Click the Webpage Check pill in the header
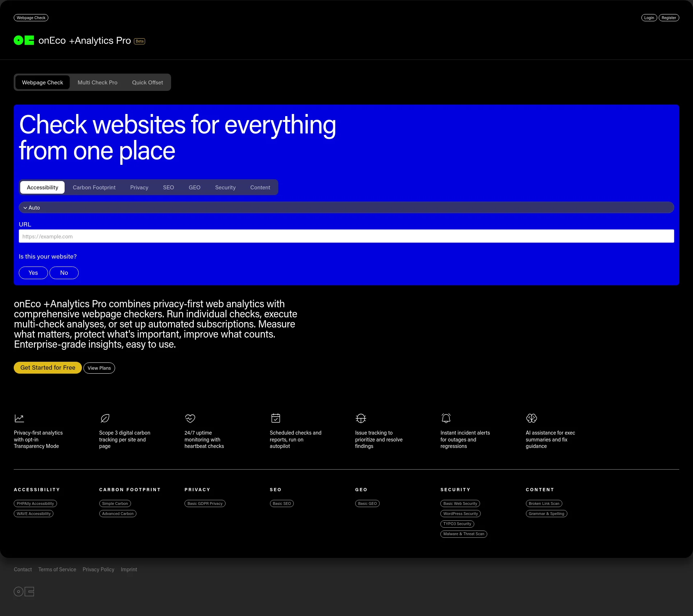 (31, 18)
